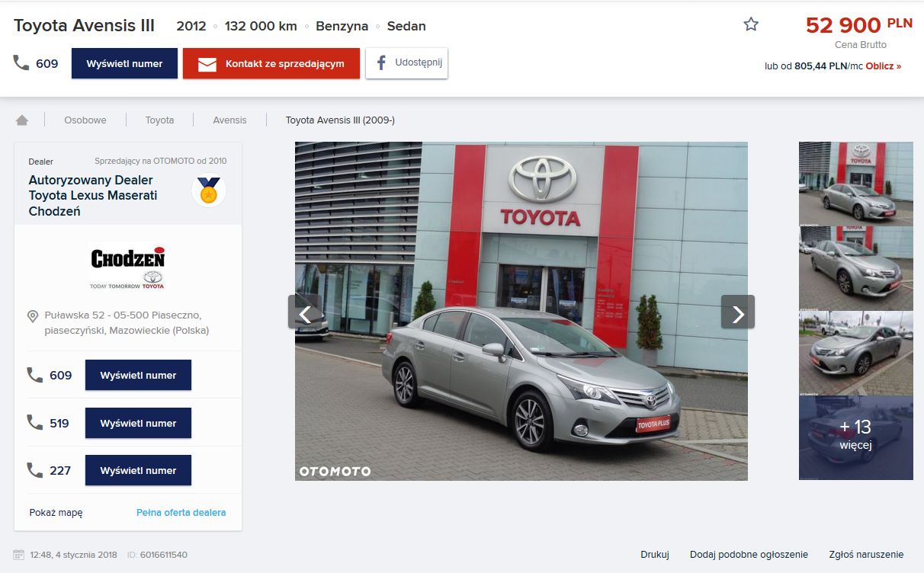Click the calendar icon by the posting date
This screenshot has width=924, height=573.
pyautogui.click(x=19, y=555)
